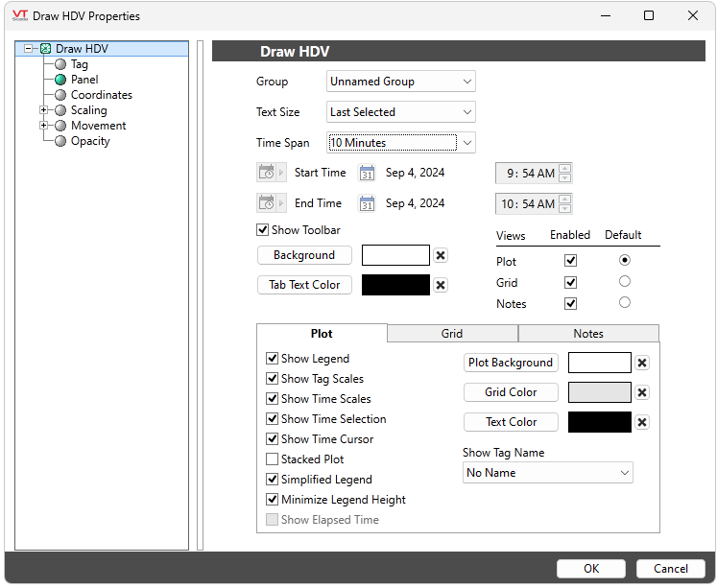Toggle the Show Time Scales checkbox
Viewport: 717px width, 588px height.
click(x=272, y=398)
